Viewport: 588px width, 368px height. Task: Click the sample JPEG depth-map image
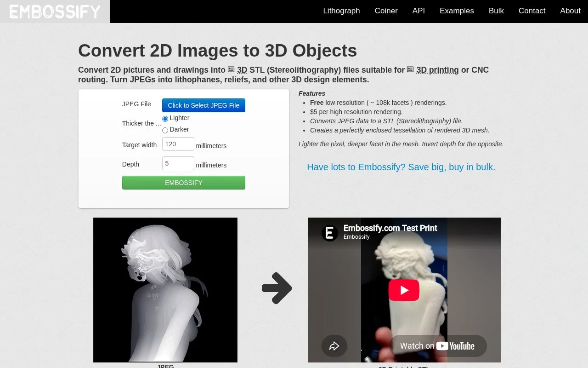click(x=165, y=290)
